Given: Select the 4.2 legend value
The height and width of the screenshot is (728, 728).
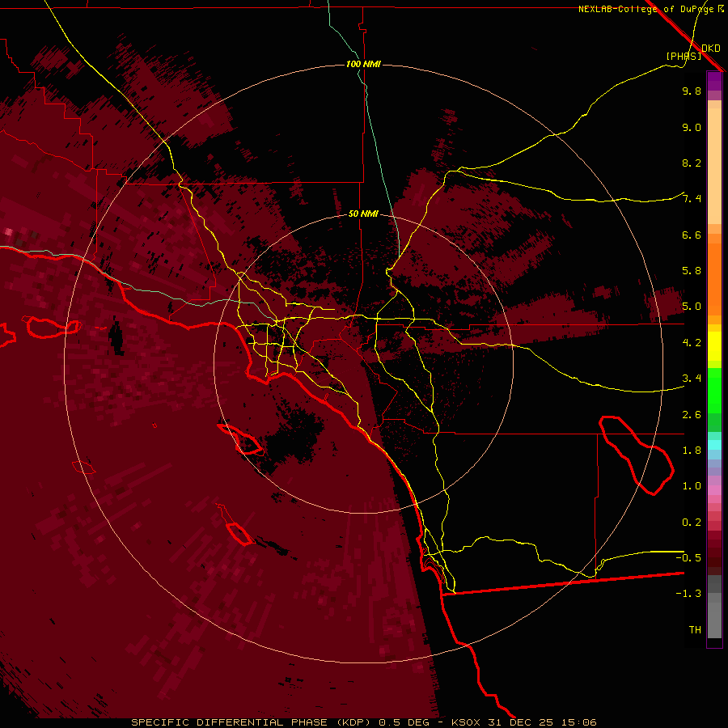Looking at the screenshot, I should pos(692,343).
